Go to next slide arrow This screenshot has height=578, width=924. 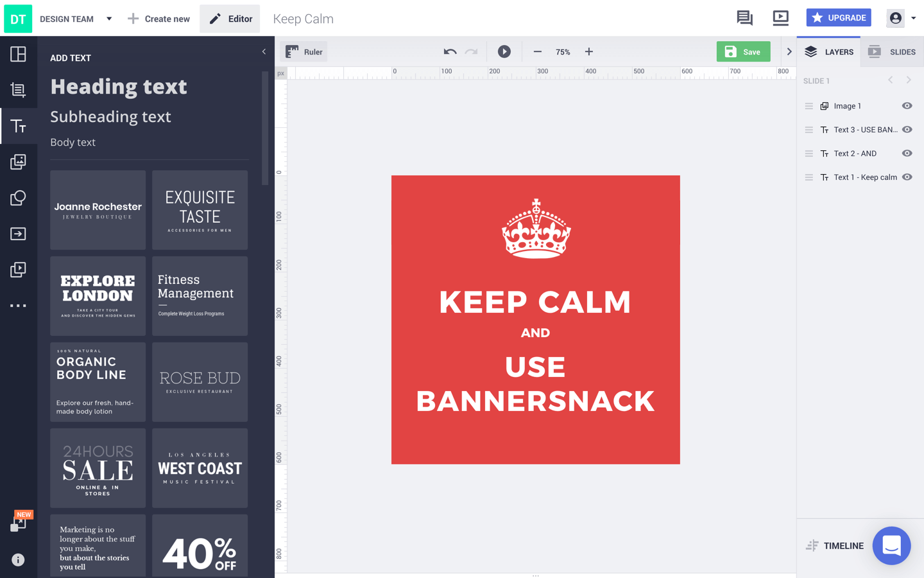[909, 80]
